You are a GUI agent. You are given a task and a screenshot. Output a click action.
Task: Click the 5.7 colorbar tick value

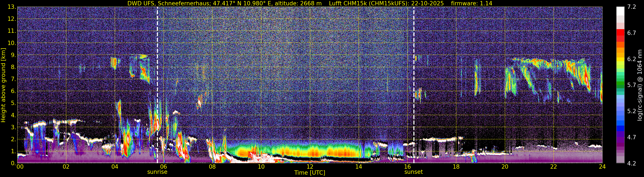pyautogui.click(x=632, y=85)
